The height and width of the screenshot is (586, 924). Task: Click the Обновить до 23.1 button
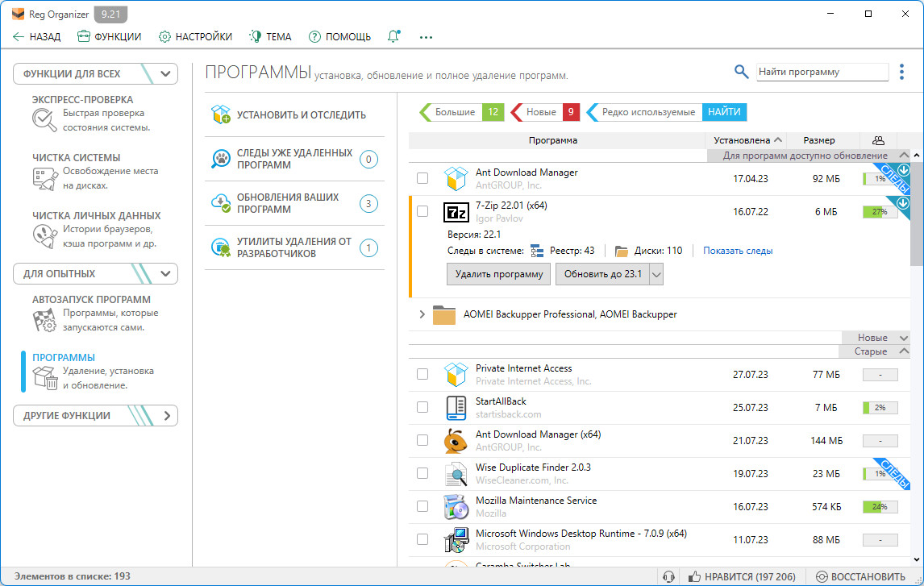point(603,274)
